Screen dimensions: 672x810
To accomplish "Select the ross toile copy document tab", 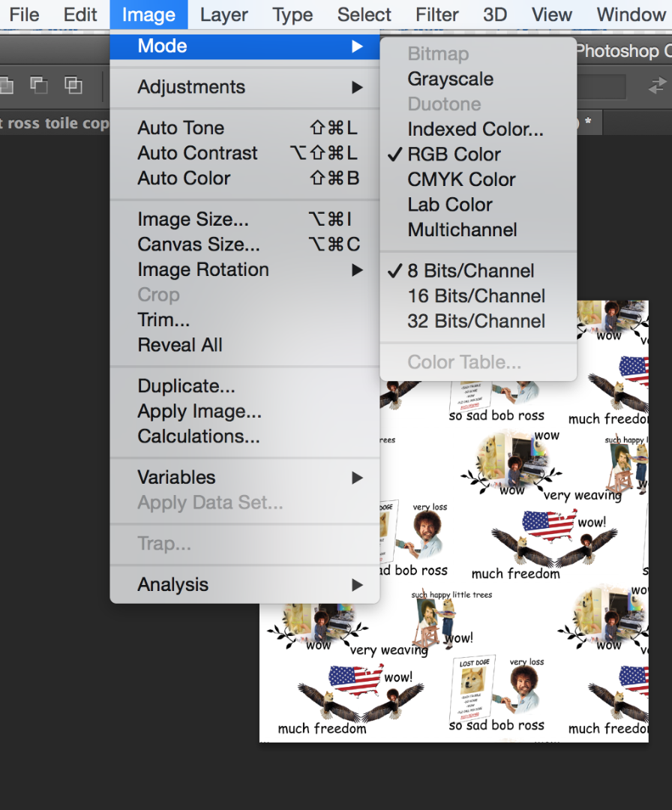I will coord(54,123).
